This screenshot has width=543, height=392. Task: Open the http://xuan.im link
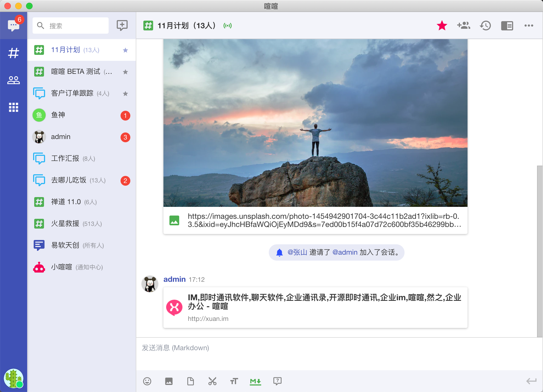[x=208, y=319]
